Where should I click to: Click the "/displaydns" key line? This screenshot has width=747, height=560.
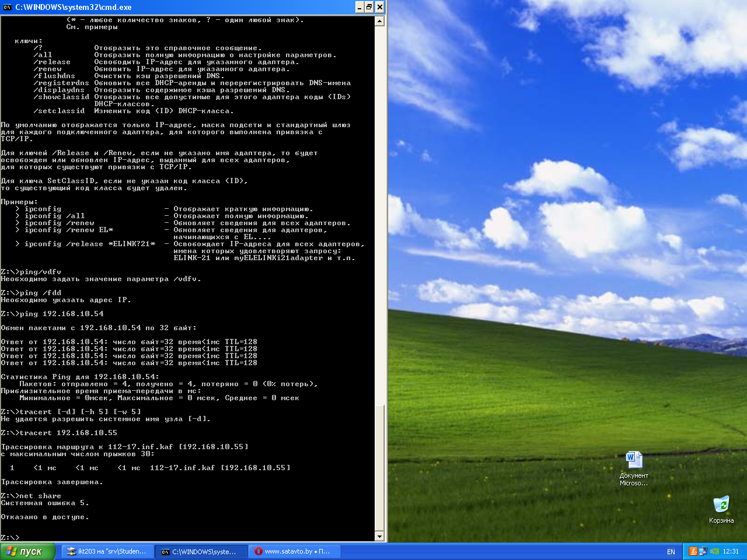[162, 90]
